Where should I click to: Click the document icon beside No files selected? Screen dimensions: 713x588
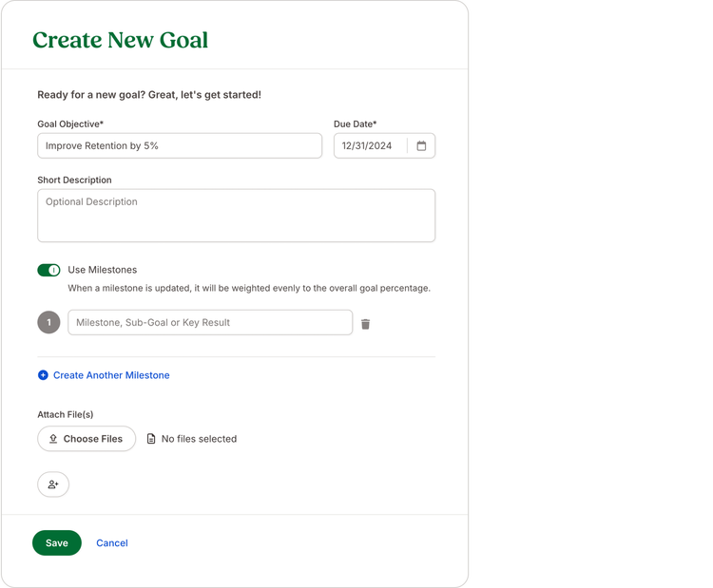[151, 439]
